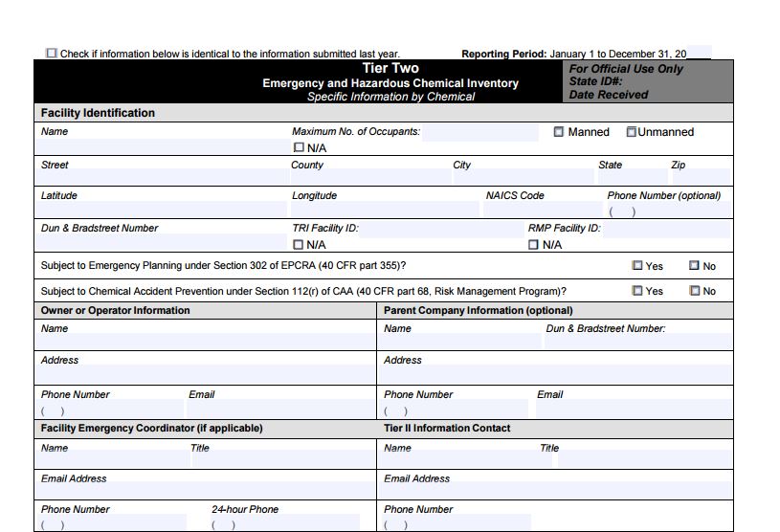Check N/A under RMP Facility ID
This screenshot has height=532, width=780.
point(533,245)
